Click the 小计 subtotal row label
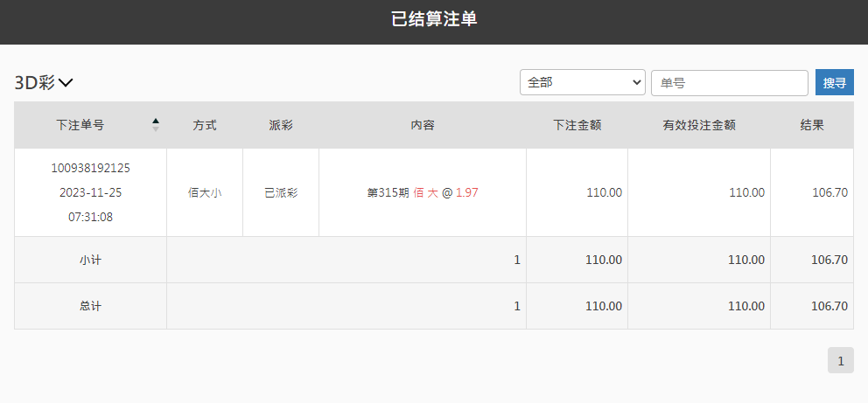 91,260
